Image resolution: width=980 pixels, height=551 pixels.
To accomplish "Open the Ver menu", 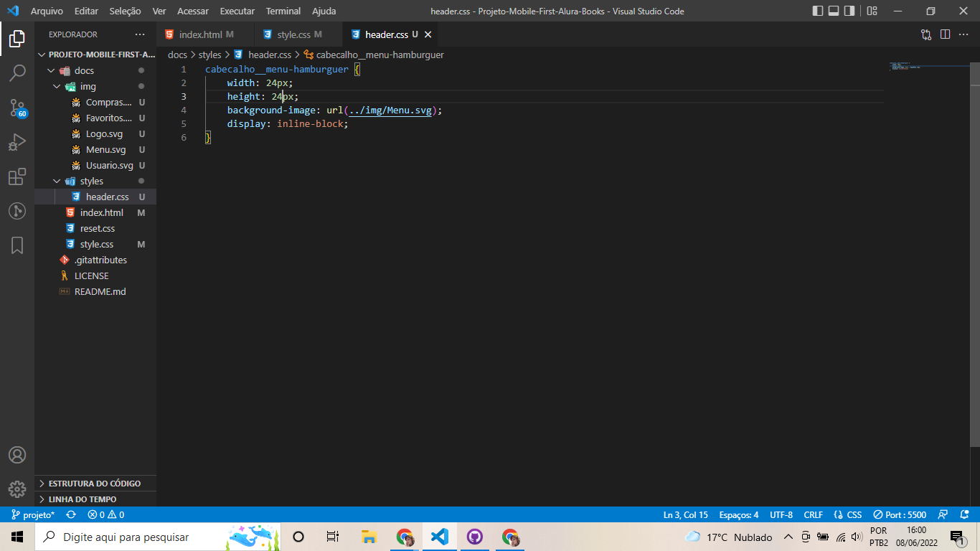I will (x=159, y=11).
